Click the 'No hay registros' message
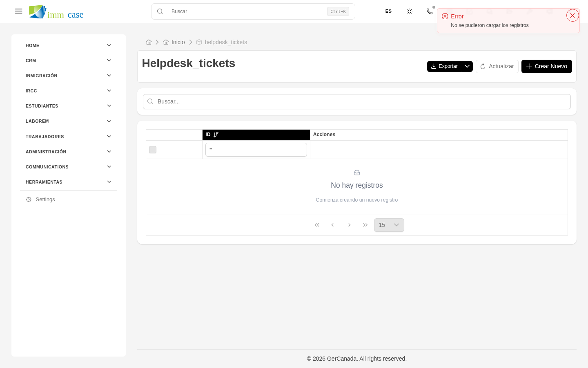Screen dimensions: 588x368 coord(357,185)
